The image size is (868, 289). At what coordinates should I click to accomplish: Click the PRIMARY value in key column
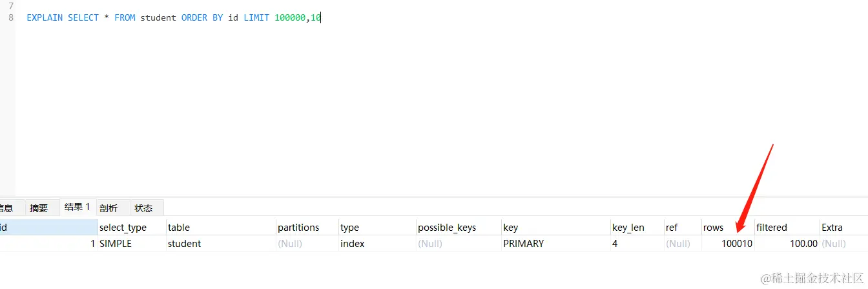523,244
